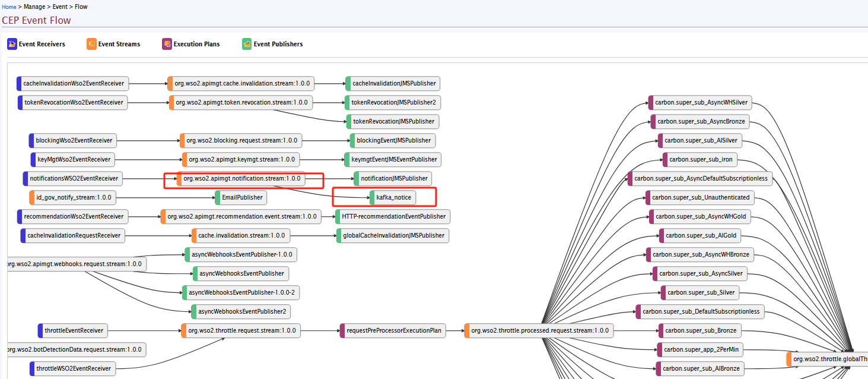Select cacheInvalidationWso2EventReceiver node
The width and height of the screenshot is (868, 379).
tap(73, 84)
